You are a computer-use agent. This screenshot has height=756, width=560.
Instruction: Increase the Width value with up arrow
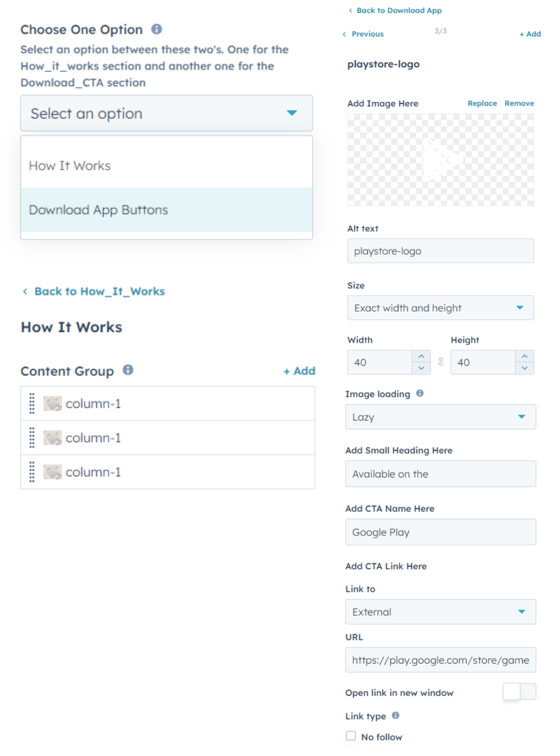[421, 356]
